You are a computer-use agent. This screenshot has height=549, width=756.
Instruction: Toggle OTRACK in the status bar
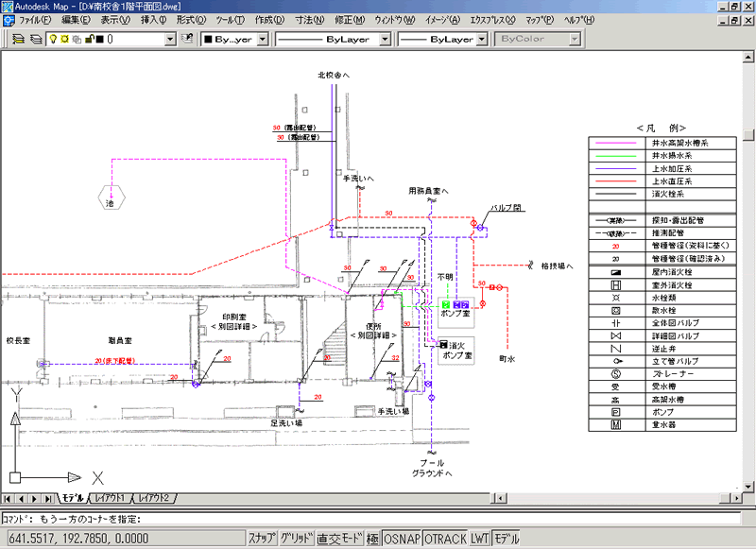(x=445, y=539)
